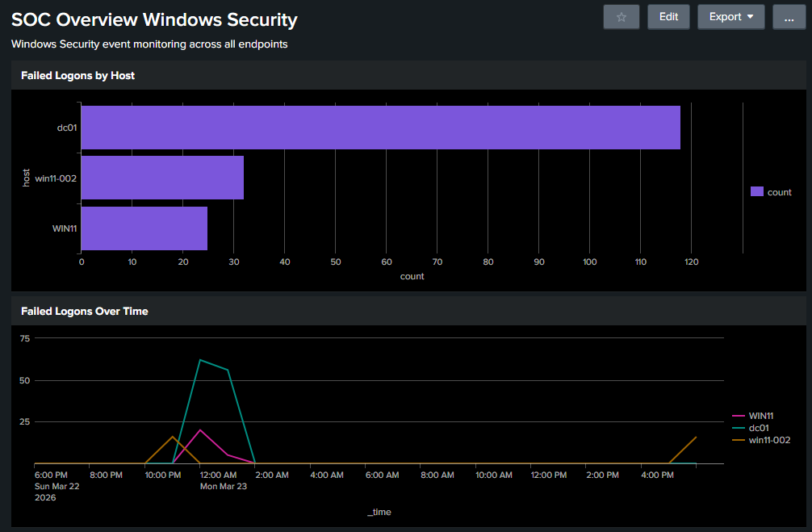This screenshot has height=532, width=812.
Task: Select the win11-002 bar
Action: tap(161, 178)
